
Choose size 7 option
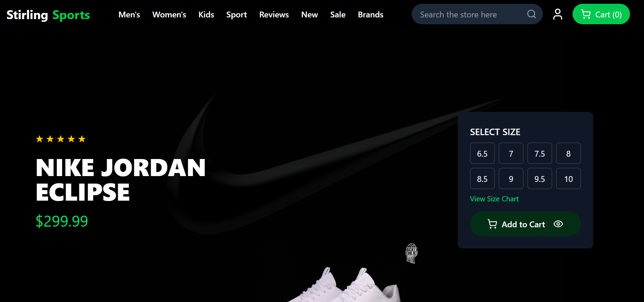click(511, 154)
